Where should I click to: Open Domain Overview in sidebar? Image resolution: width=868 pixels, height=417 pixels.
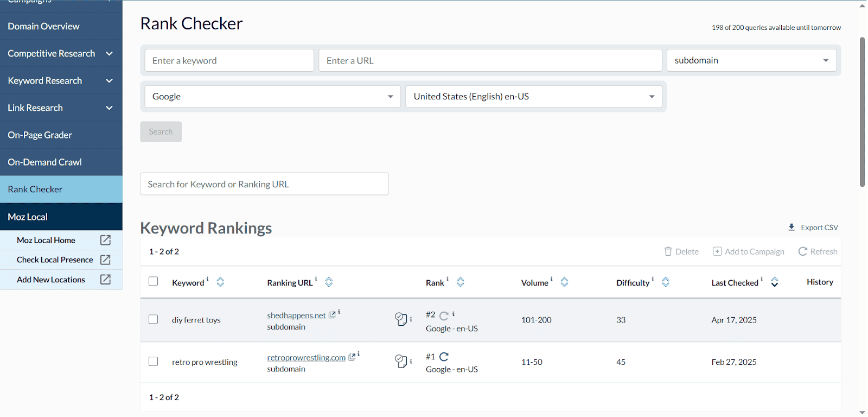(x=61, y=26)
